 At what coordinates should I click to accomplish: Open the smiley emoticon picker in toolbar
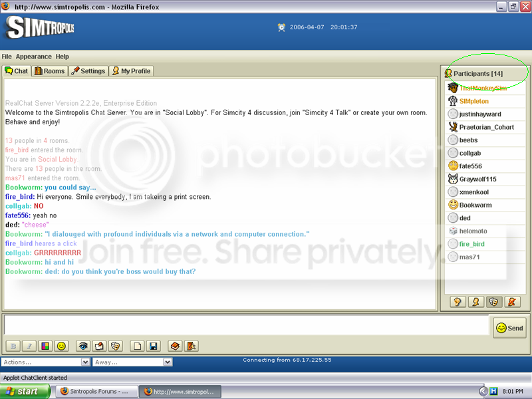(x=61, y=346)
